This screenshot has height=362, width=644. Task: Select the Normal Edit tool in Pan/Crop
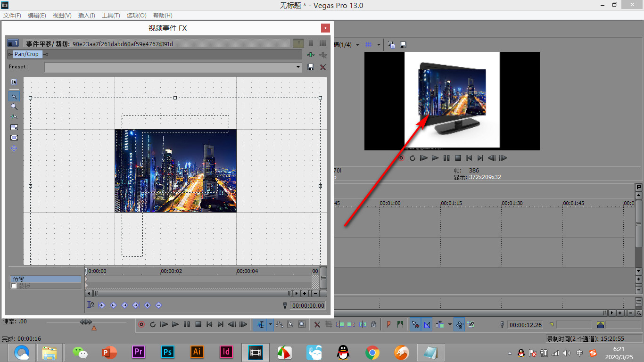pyautogui.click(x=14, y=97)
